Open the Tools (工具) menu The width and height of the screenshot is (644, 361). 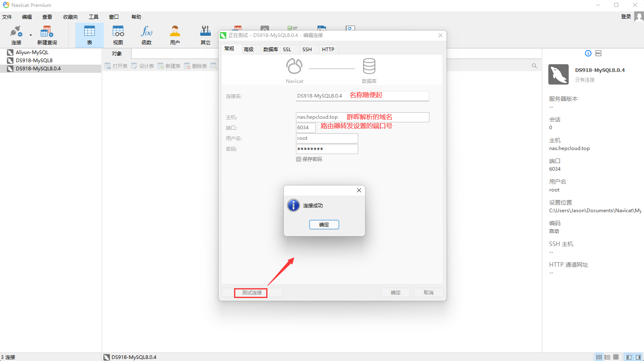coord(94,17)
